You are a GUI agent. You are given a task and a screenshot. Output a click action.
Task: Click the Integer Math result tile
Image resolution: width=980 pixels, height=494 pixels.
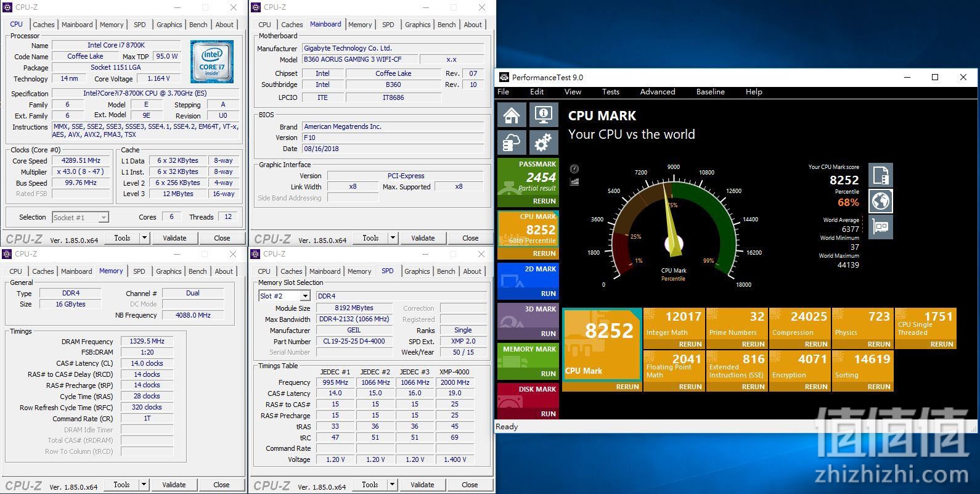pos(674,329)
